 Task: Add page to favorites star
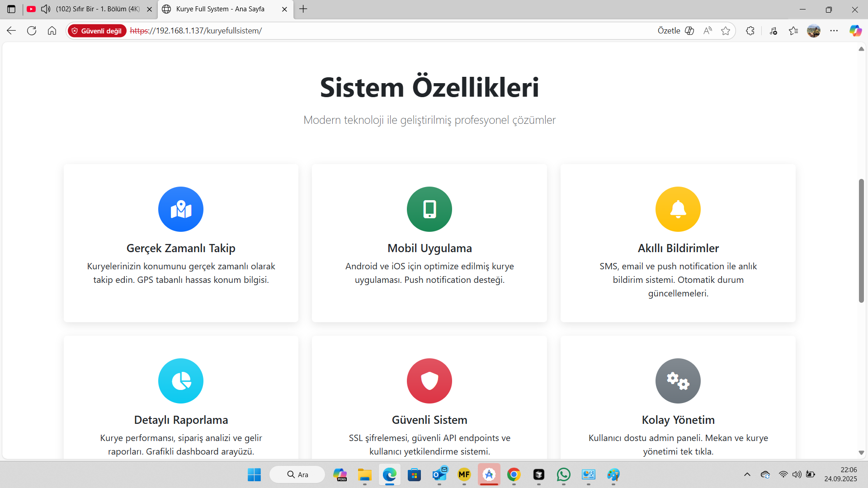(x=726, y=31)
